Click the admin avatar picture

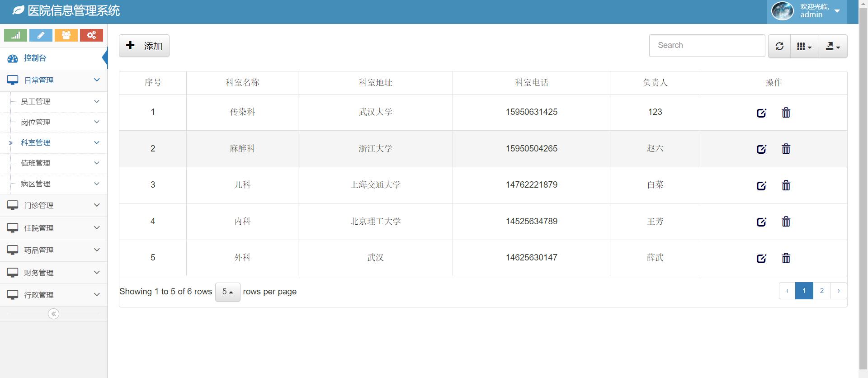782,11
